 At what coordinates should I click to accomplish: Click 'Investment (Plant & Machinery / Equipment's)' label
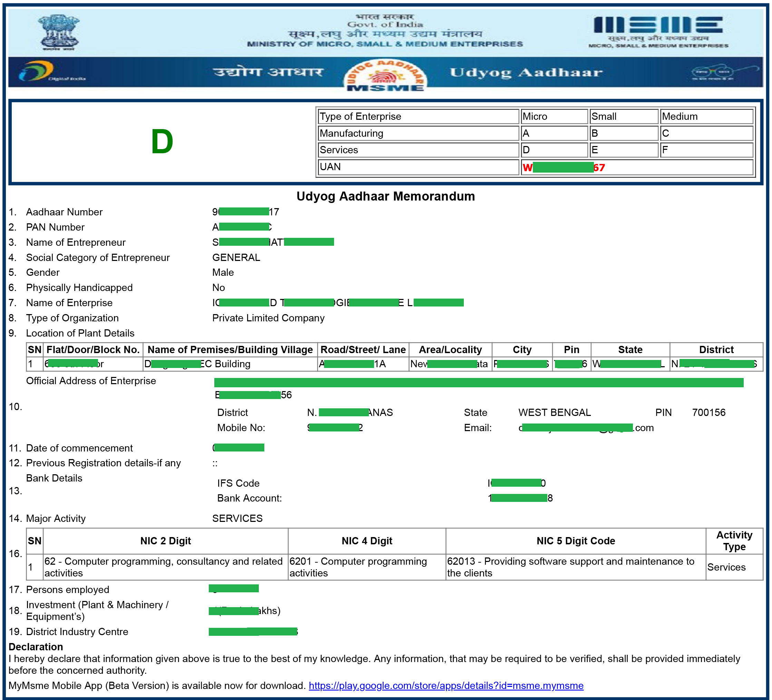pyautogui.click(x=97, y=610)
